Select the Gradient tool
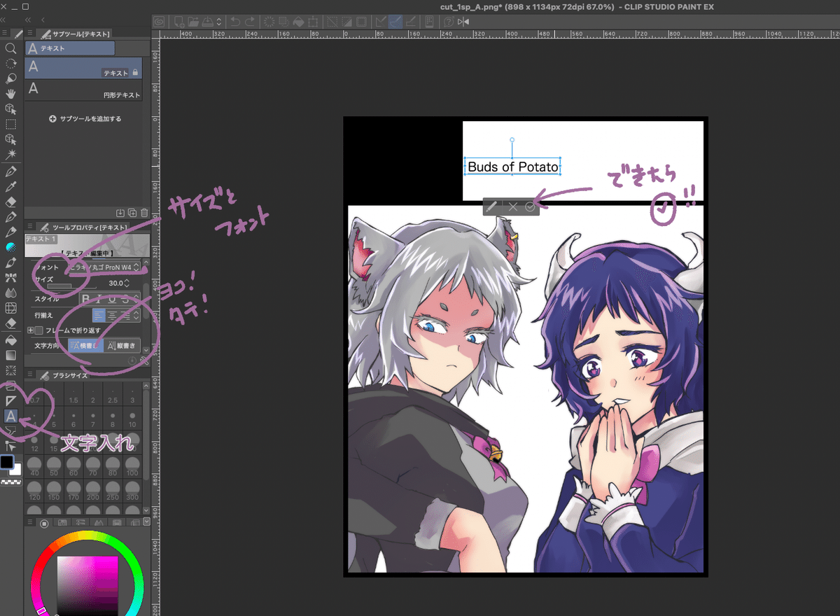This screenshot has height=616, width=840. coord(10,355)
